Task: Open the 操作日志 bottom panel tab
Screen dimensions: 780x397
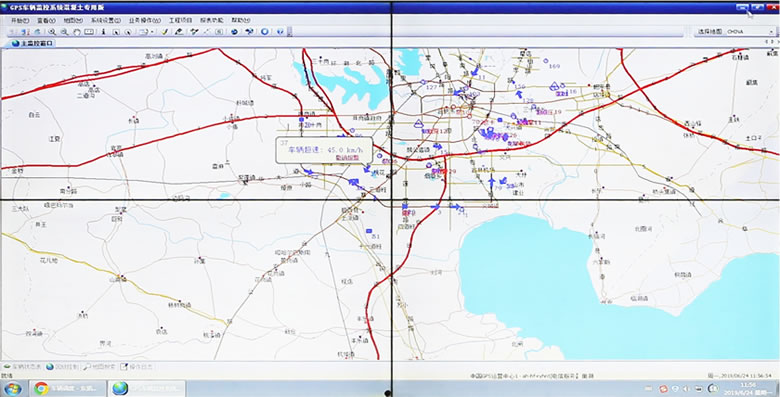Action: coord(137,367)
